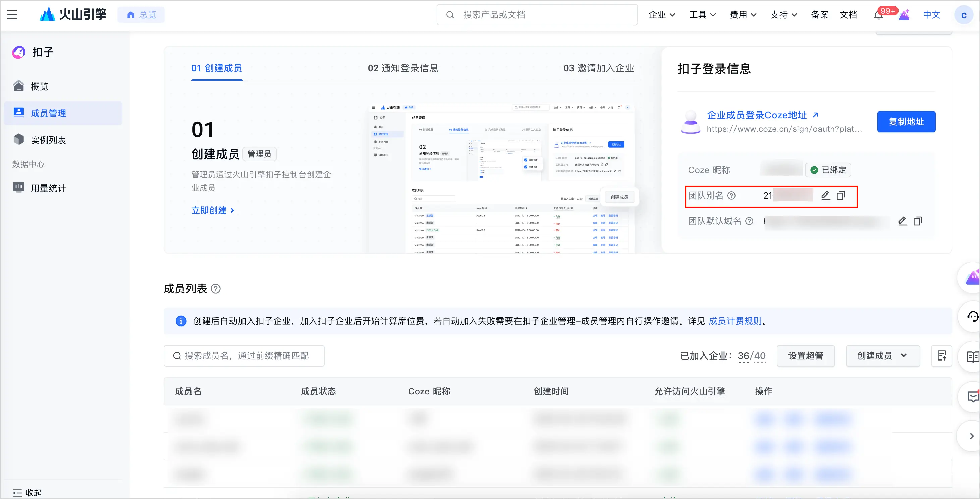Click help icon next to 团队别名
The width and height of the screenshot is (980, 499).
(x=731, y=196)
